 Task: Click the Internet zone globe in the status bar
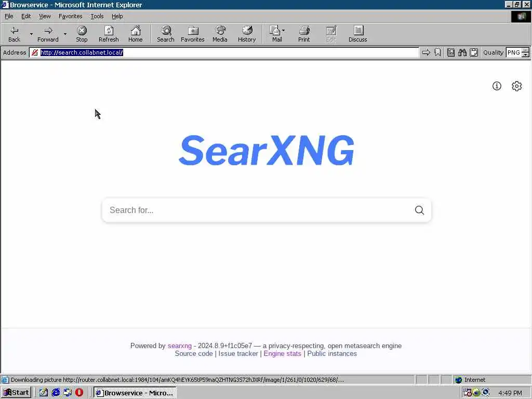click(459, 380)
